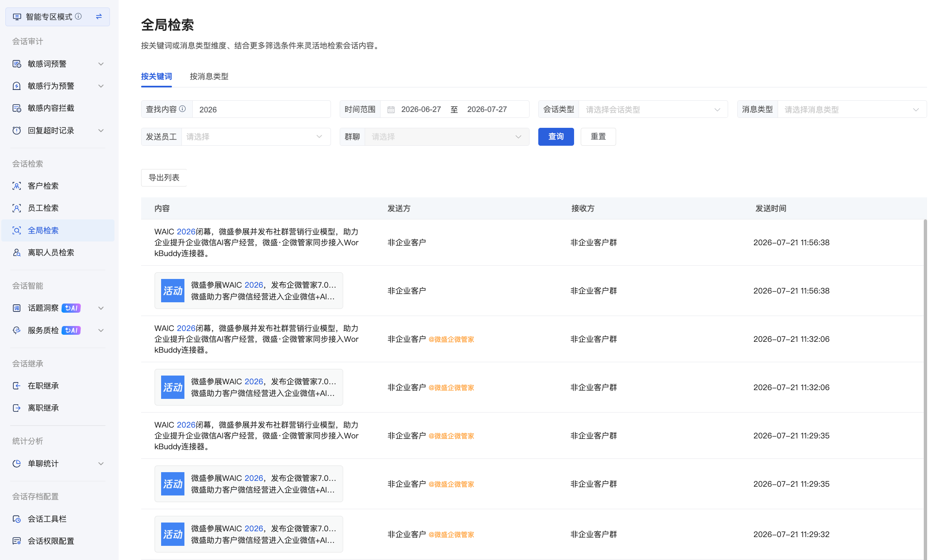
Task: Open the 群聊 dropdown
Action: coord(447,137)
